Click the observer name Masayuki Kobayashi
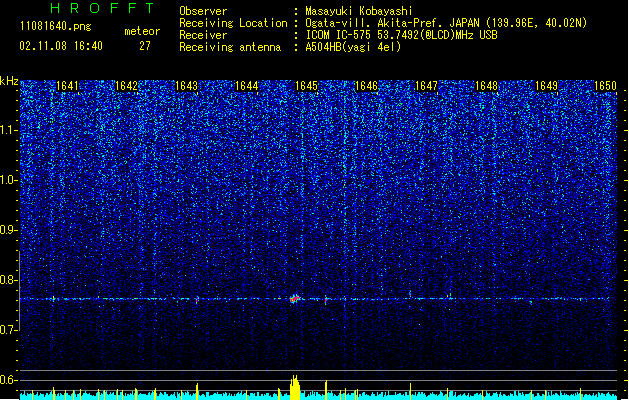The height and width of the screenshot is (400, 629). click(x=359, y=11)
